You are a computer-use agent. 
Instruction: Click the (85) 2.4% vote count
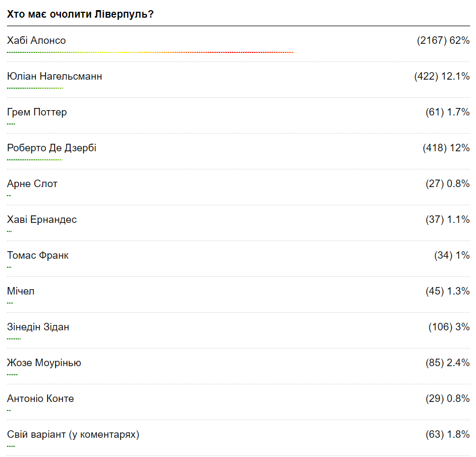[x=447, y=363]
